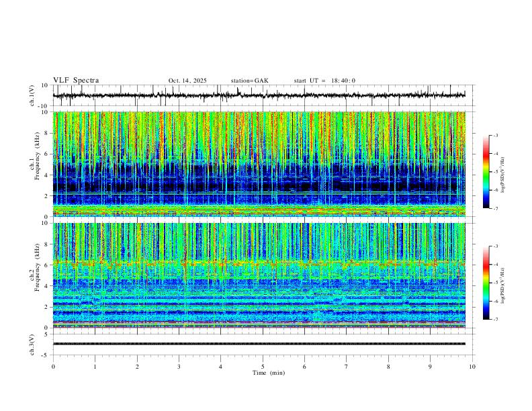Click tick label "8" on the Time axis

coord(388,367)
